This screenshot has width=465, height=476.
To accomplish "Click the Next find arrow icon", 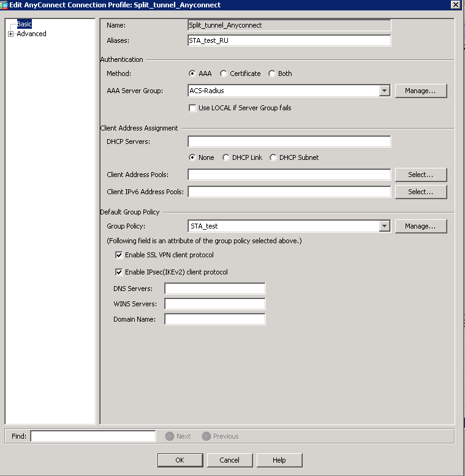I will tap(169, 436).
